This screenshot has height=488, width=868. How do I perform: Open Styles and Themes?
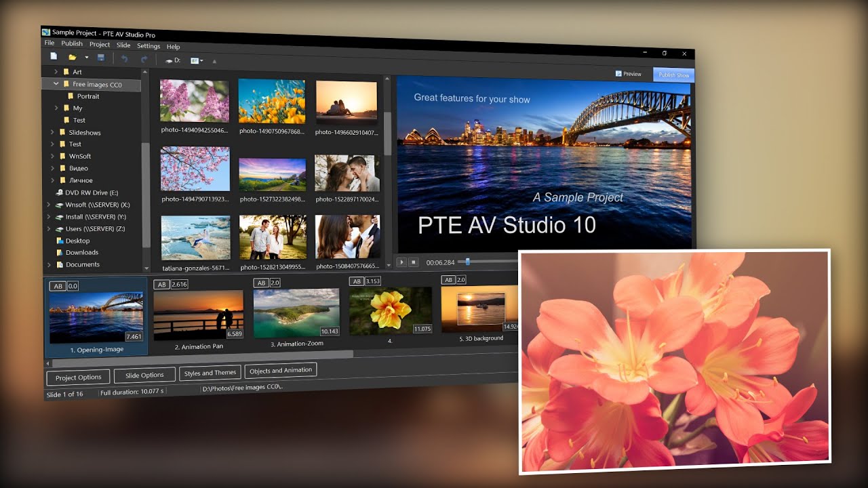[210, 373]
